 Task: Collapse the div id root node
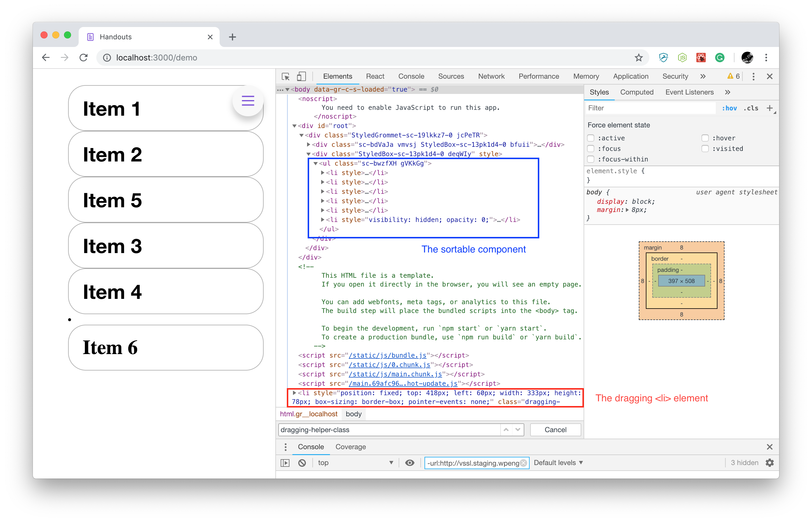294,126
